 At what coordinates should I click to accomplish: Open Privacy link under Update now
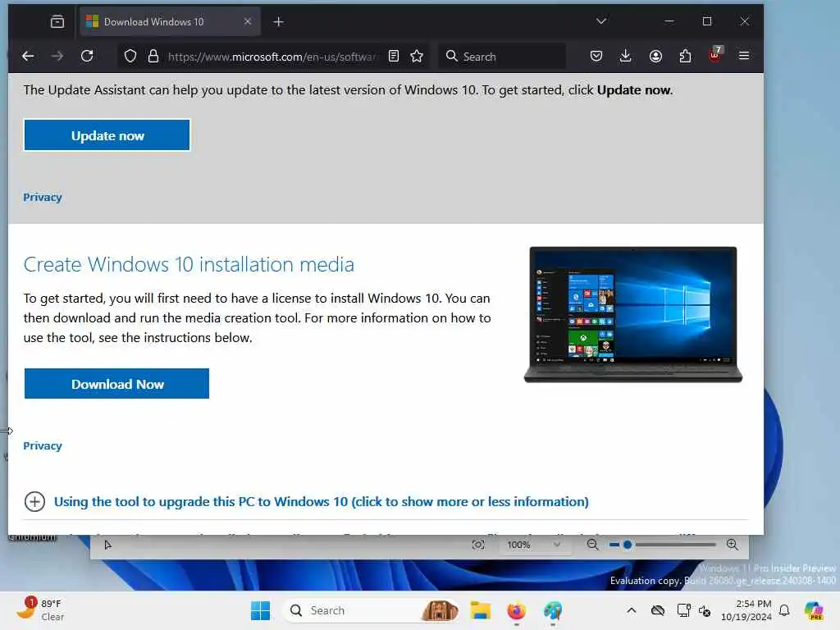pyautogui.click(x=43, y=197)
